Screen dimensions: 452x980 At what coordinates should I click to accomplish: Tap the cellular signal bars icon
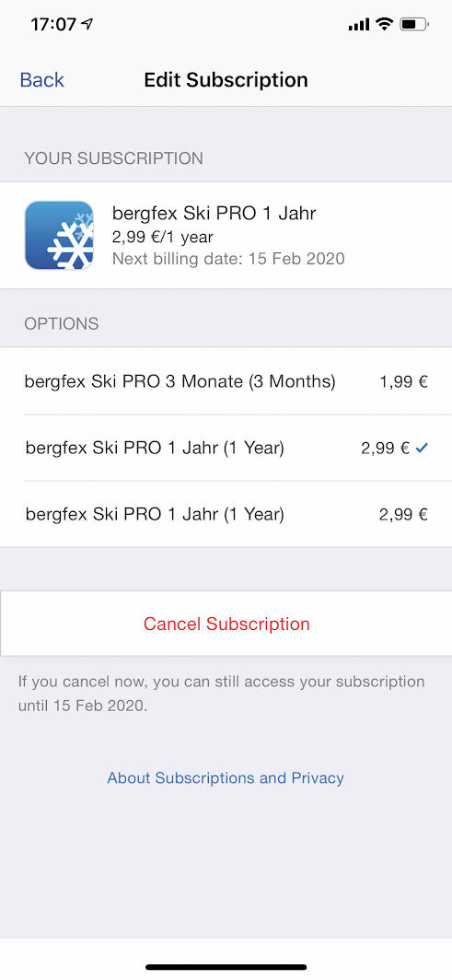click(x=359, y=25)
